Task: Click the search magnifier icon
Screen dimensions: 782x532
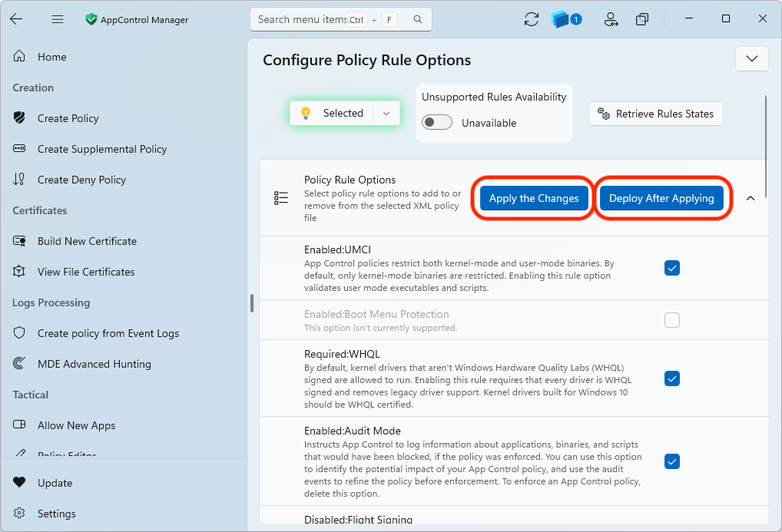Action: (x=418, y=19)
